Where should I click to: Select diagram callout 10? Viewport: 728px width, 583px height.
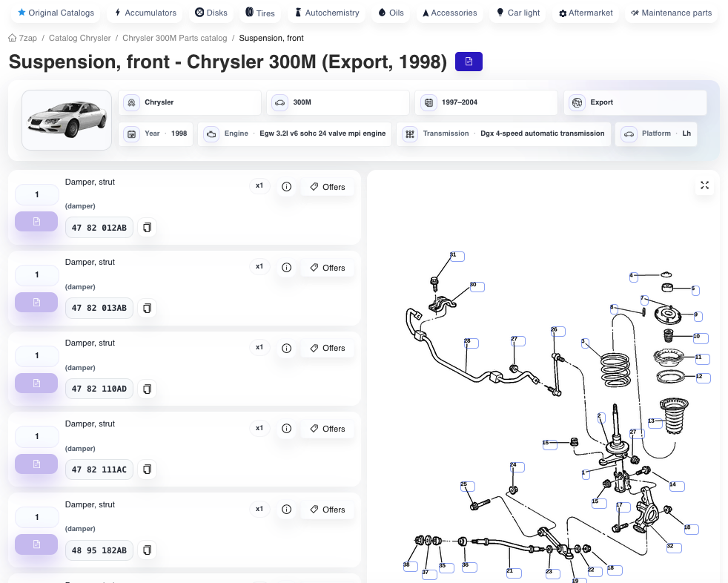click(701, 339)
